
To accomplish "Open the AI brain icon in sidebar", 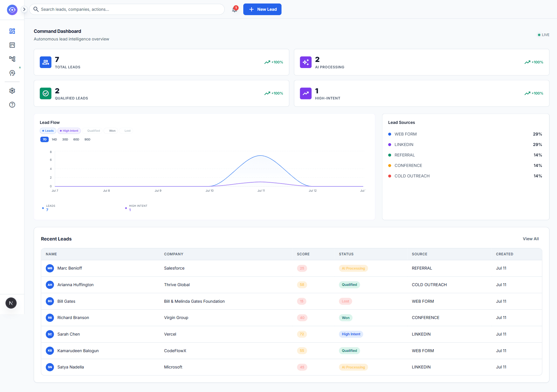I will coord(12,73).
